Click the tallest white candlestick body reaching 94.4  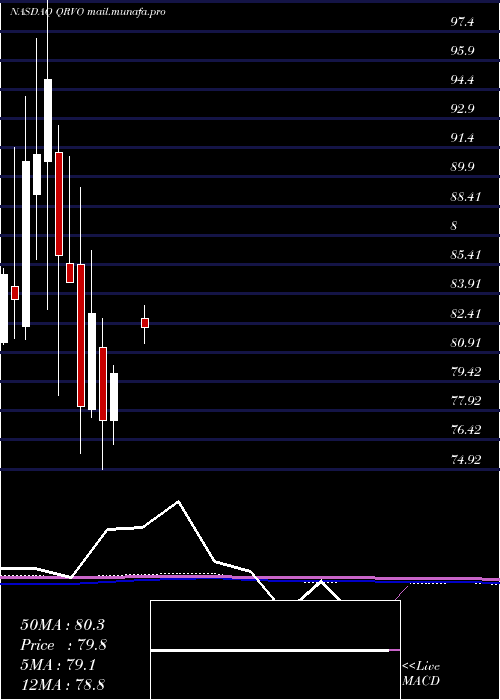click(x=48, y=120)
